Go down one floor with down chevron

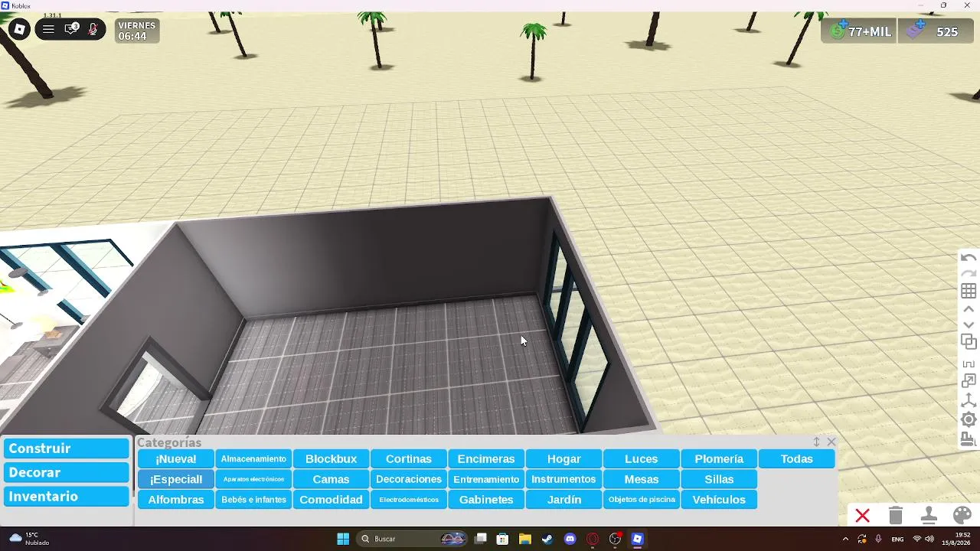[x=969, y=324]
